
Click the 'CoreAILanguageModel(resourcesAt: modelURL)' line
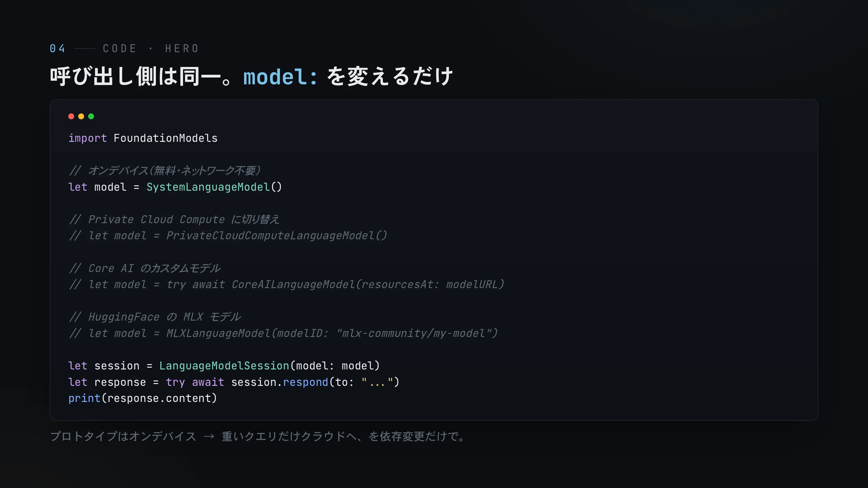(x=286, y=285)
